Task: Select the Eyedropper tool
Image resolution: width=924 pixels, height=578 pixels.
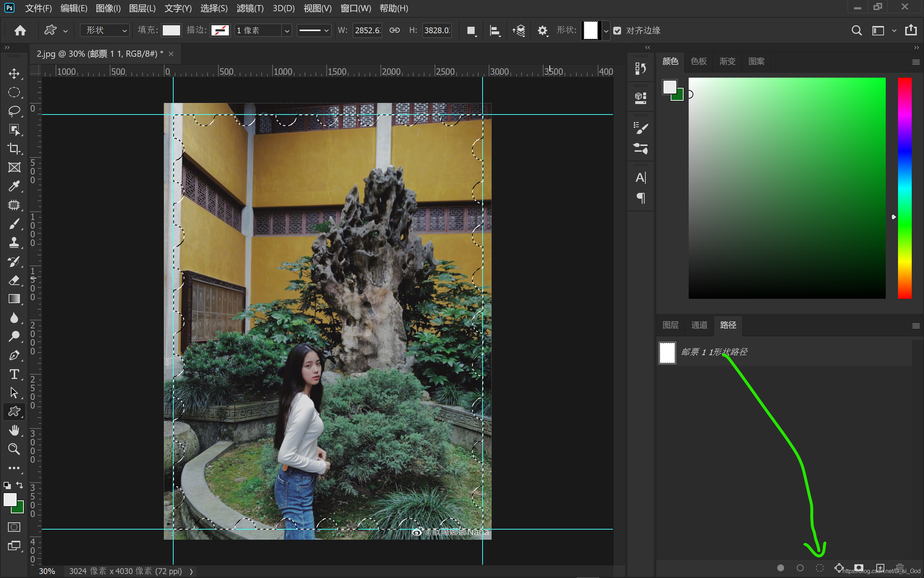Action: click(14, 186)
